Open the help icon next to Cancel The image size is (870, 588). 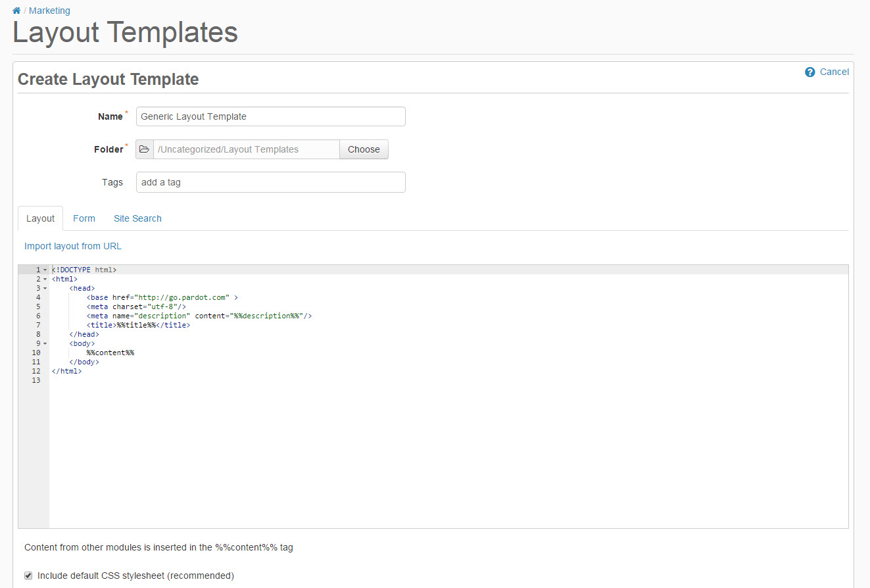[x=810, y=72]
